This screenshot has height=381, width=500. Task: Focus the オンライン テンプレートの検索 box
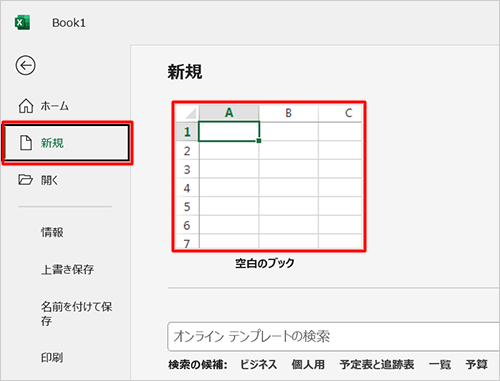333,336
